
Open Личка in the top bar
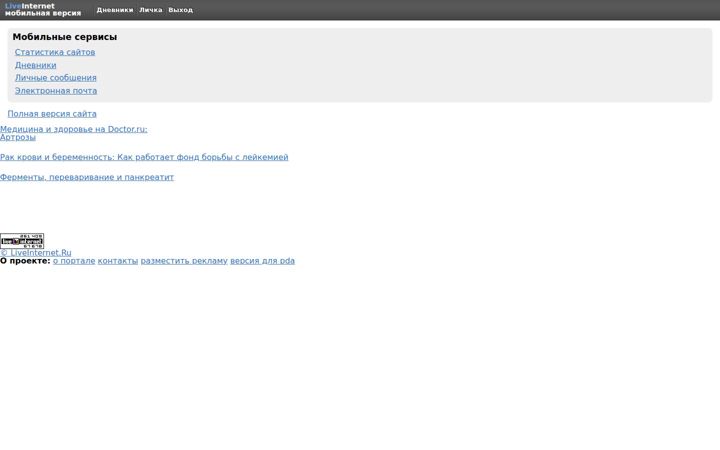[x=151, y=10]
